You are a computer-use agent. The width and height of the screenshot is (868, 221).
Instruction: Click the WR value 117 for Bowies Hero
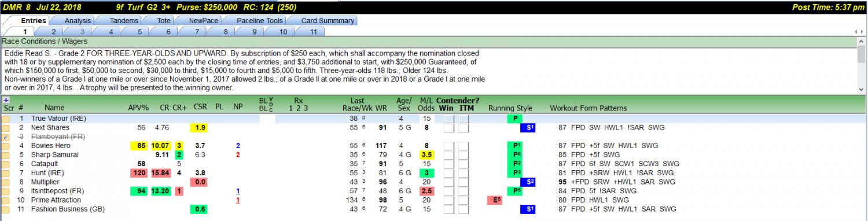[x=381, y=146]
